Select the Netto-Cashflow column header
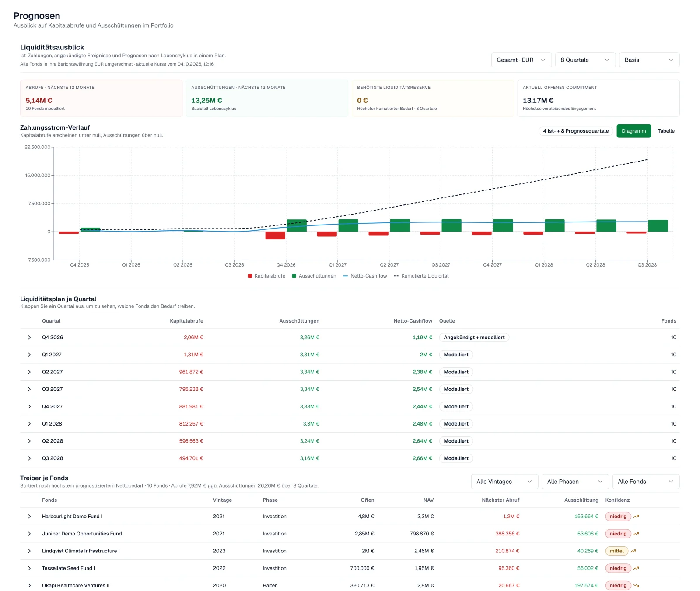 413,321
